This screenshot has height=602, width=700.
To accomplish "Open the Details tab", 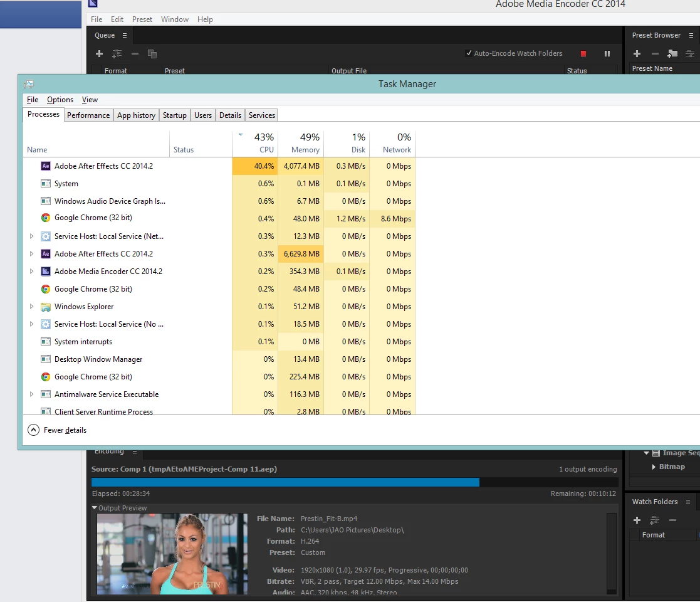I will point(230,115).
